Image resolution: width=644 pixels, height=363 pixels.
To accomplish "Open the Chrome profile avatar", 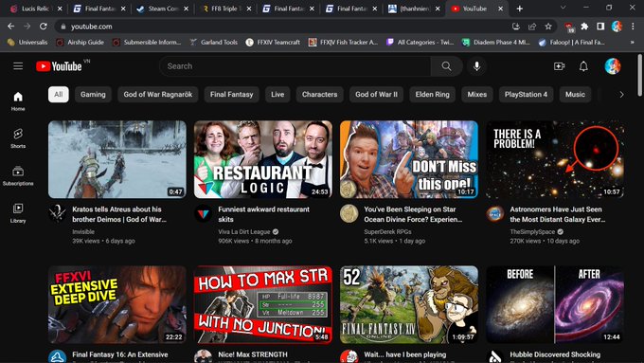I will pos(617,27).
